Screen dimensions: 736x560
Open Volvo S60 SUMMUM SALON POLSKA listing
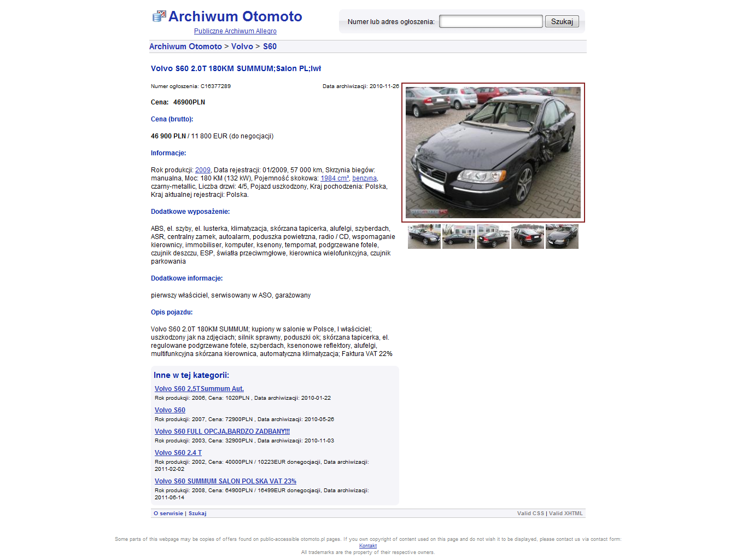pos(225,481)
